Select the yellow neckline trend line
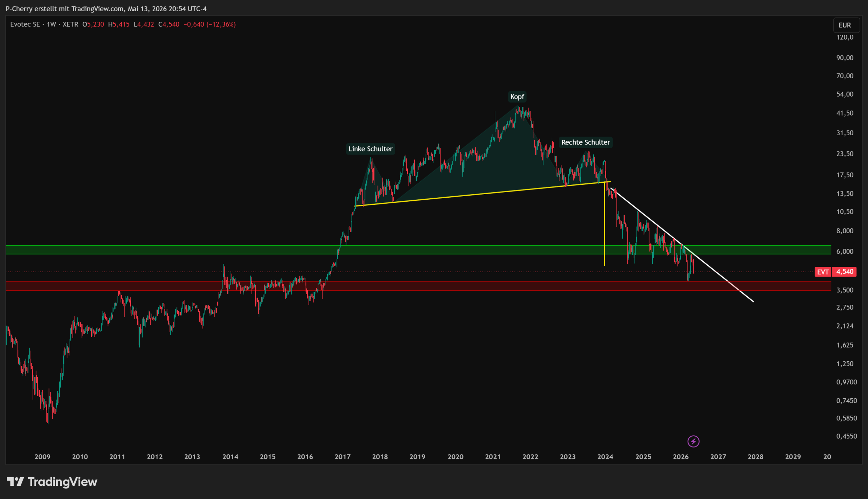Viewport: 868px width, 499px height. [x=482, y=194]
